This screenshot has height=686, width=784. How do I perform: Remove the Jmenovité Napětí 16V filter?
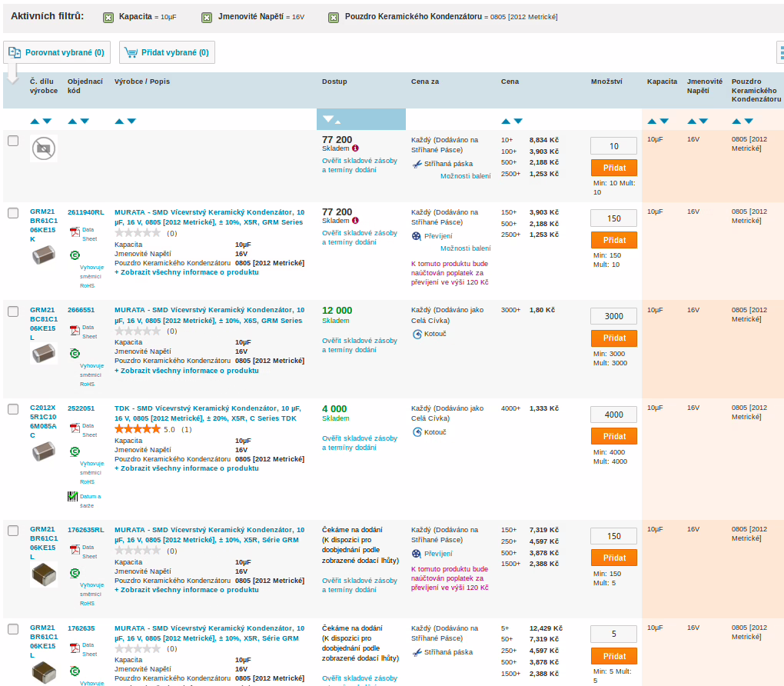point(207,18)
